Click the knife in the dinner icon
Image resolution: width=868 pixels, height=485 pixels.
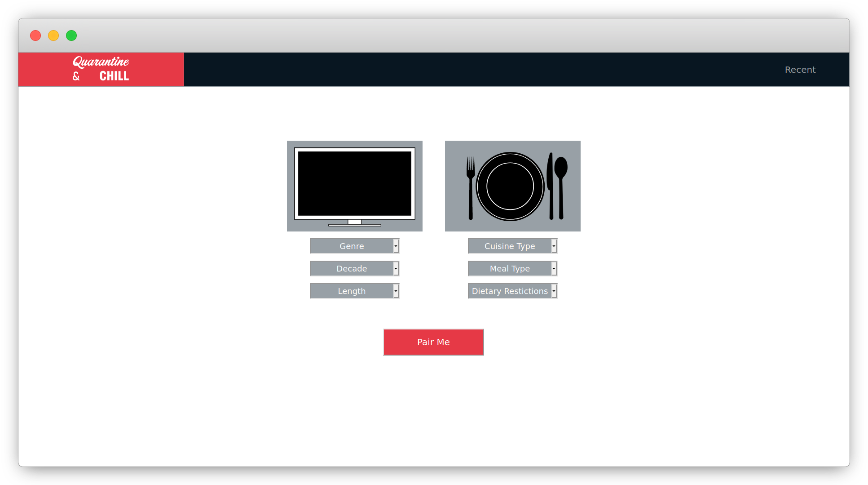pos(551,187)
